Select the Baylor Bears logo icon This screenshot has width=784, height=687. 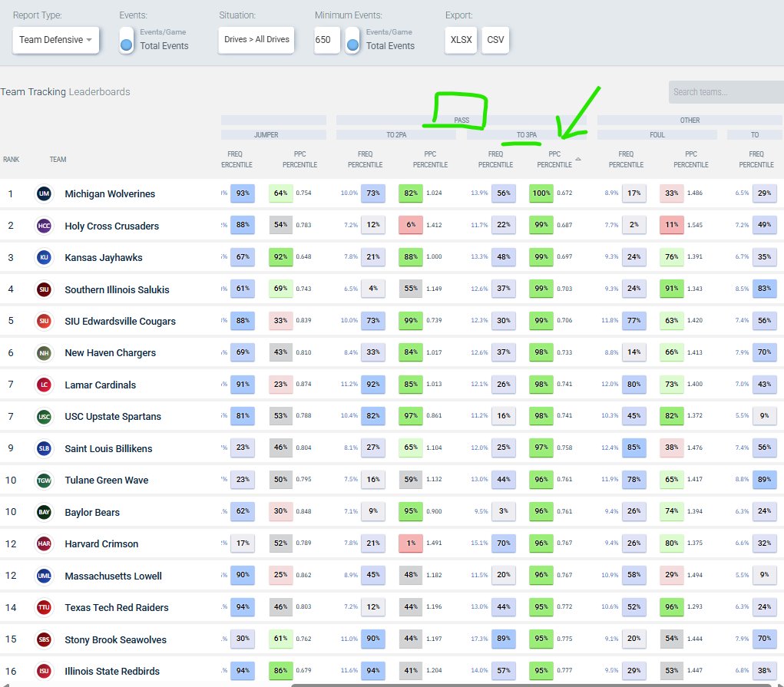tap(44, 512)
